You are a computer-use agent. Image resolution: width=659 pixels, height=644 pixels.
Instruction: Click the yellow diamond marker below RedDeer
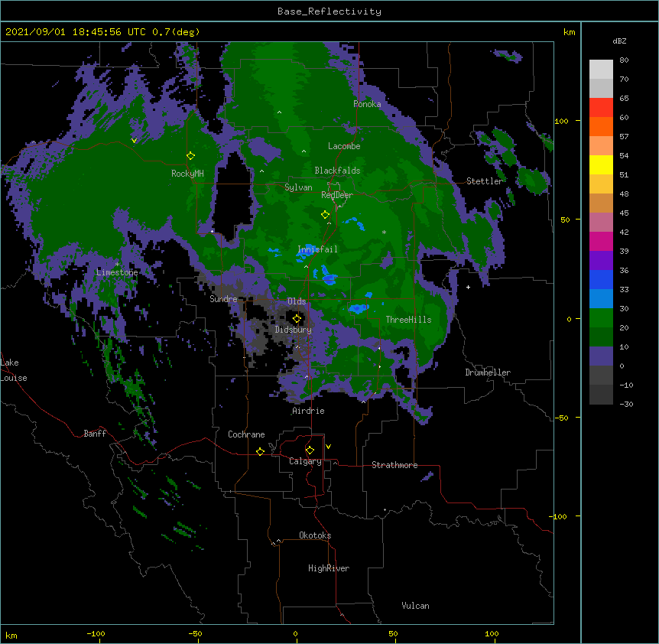pos(325,215)
